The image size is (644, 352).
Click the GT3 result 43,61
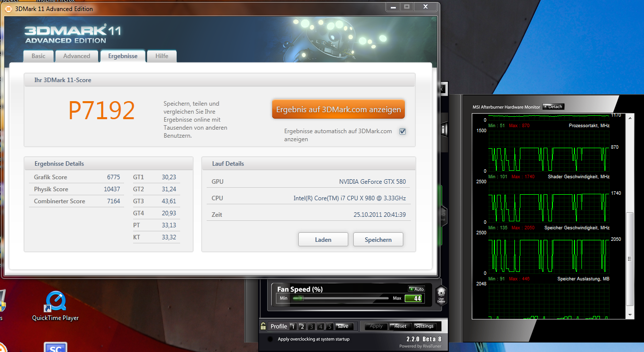coord(169,201)
